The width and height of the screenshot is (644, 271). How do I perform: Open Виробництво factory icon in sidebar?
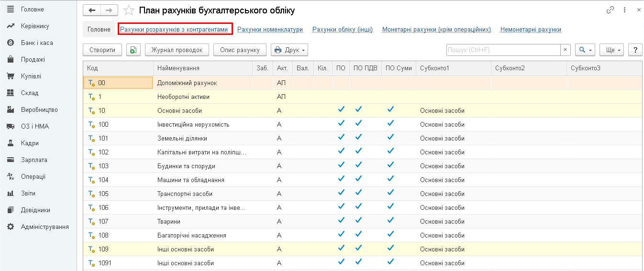click(11, 109)
